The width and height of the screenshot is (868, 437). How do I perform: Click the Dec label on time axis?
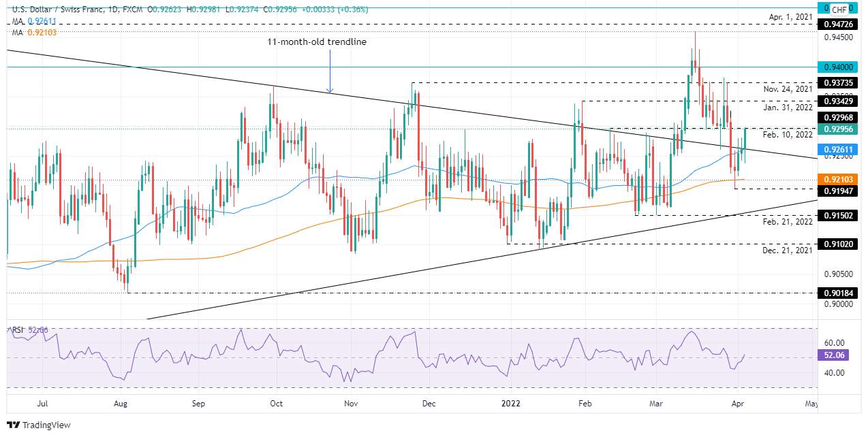click(x=429, y=404)
